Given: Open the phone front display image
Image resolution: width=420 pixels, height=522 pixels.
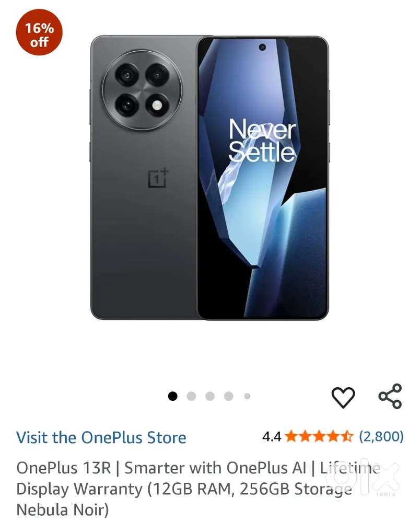Looking at the screenshot, I should click(263, 178).
